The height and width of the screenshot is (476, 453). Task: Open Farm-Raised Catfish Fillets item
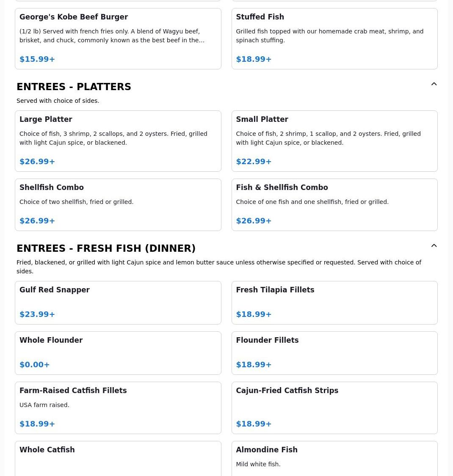point(118,407)
